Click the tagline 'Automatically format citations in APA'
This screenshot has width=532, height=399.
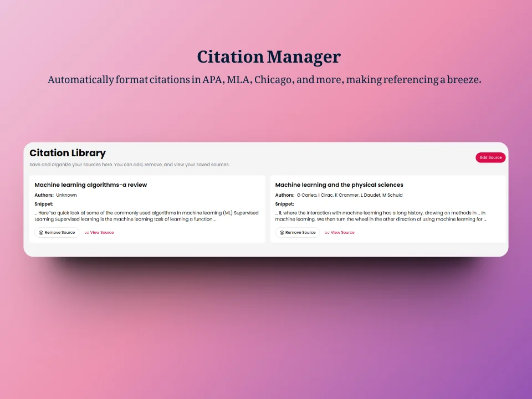(x=264, y=80)
